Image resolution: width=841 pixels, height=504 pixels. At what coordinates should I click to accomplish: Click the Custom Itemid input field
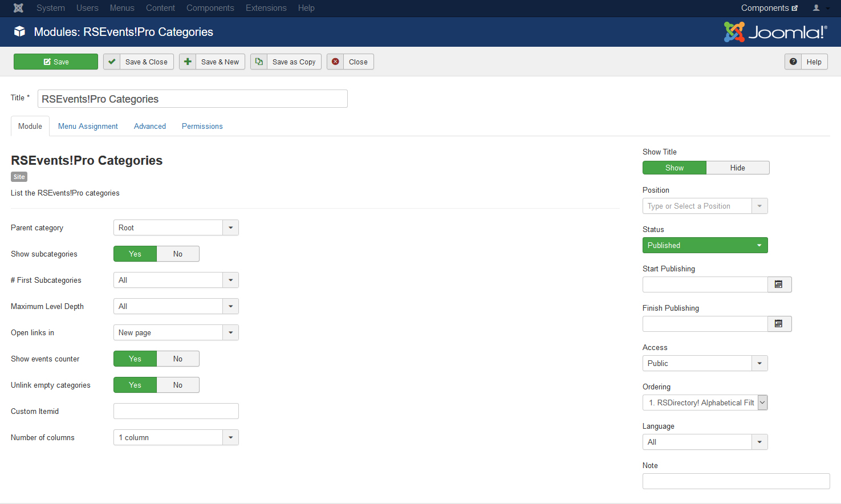(x=176, y=411)
